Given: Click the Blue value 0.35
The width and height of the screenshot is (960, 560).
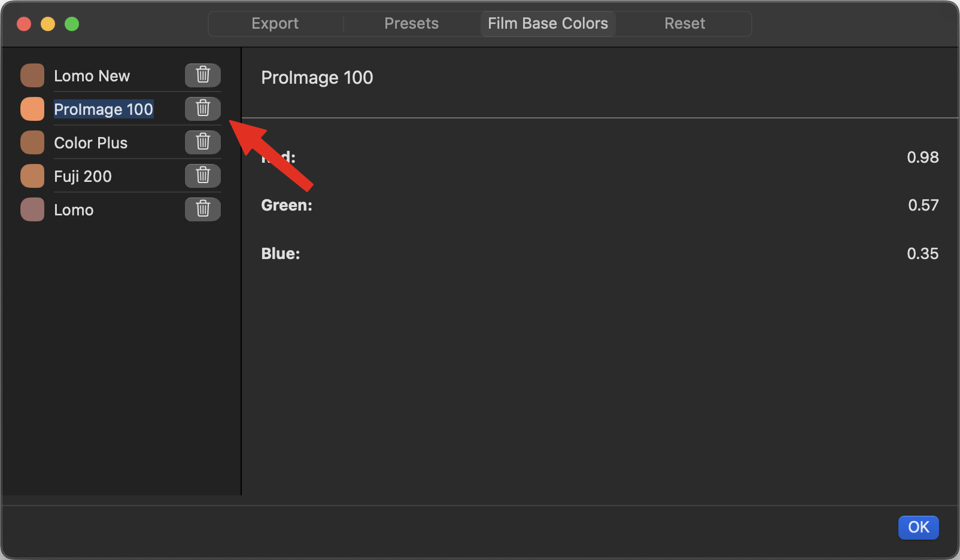Looking at the screenshot, I should pos(923,253).
